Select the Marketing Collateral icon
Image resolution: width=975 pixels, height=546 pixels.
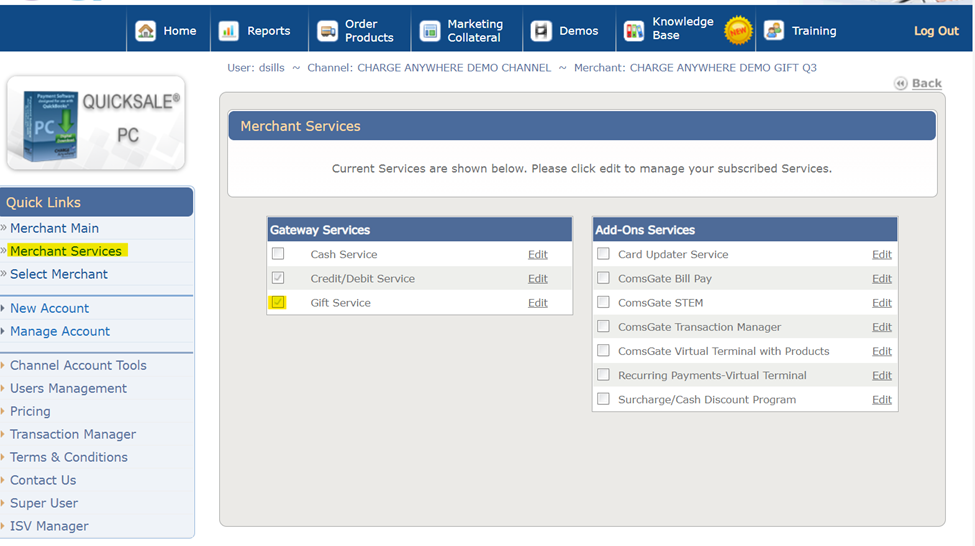(x=430, y=31)
